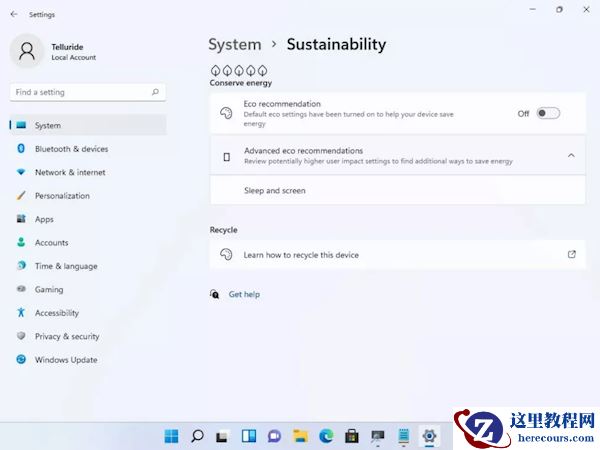Focus the Find a setting search box
Image resolution: width=600 pixels, height=450 pixels.
click(x=88, y=92)
